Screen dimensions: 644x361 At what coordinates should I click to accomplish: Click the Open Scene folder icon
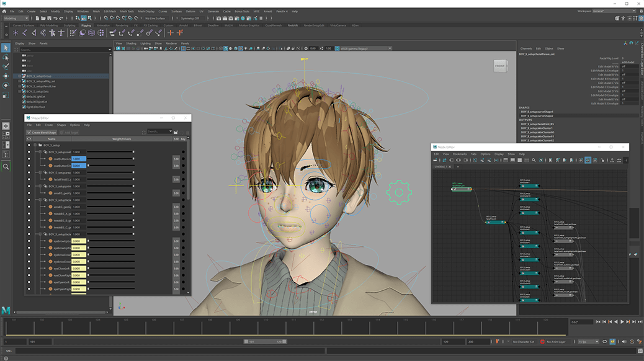pos(43,18)
